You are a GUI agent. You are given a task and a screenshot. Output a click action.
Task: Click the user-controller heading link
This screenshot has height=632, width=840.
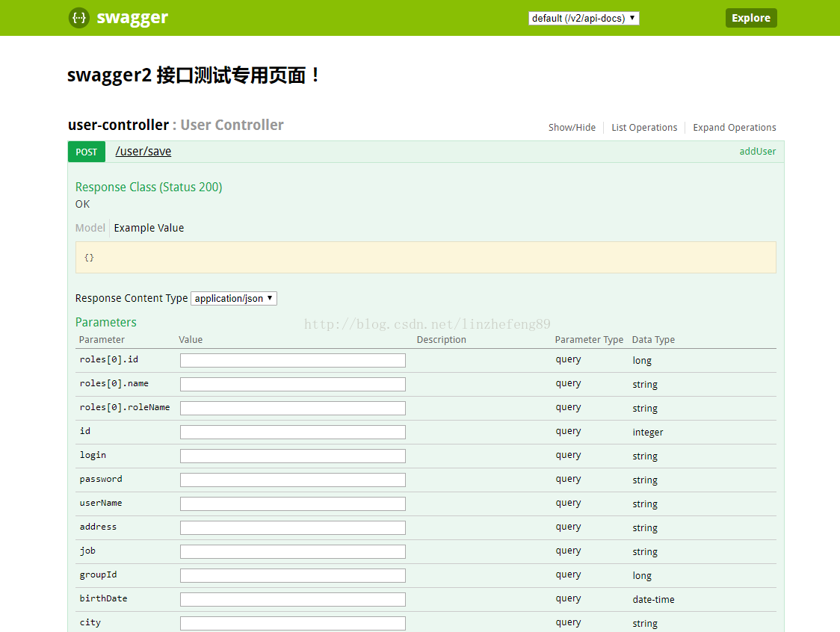(118, 125)
